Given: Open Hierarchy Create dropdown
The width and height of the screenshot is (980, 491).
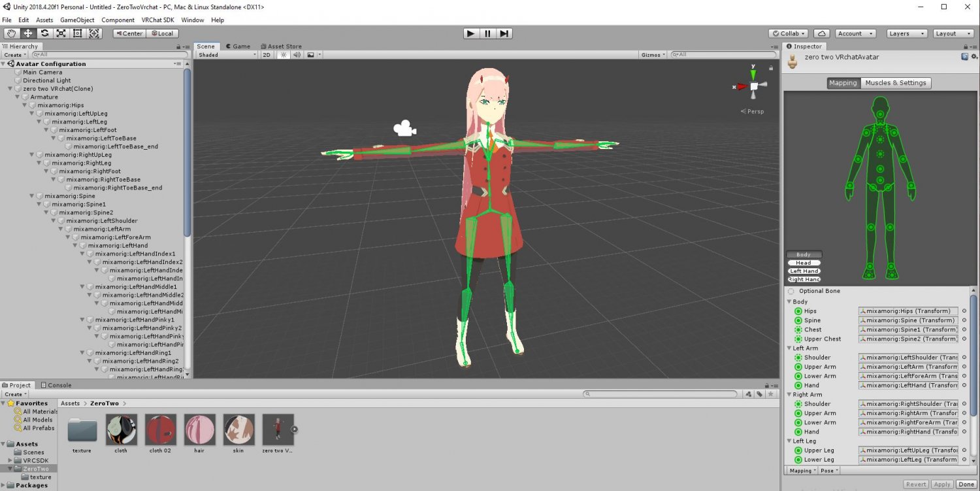Looking at the screenshot, I should 14,55.
